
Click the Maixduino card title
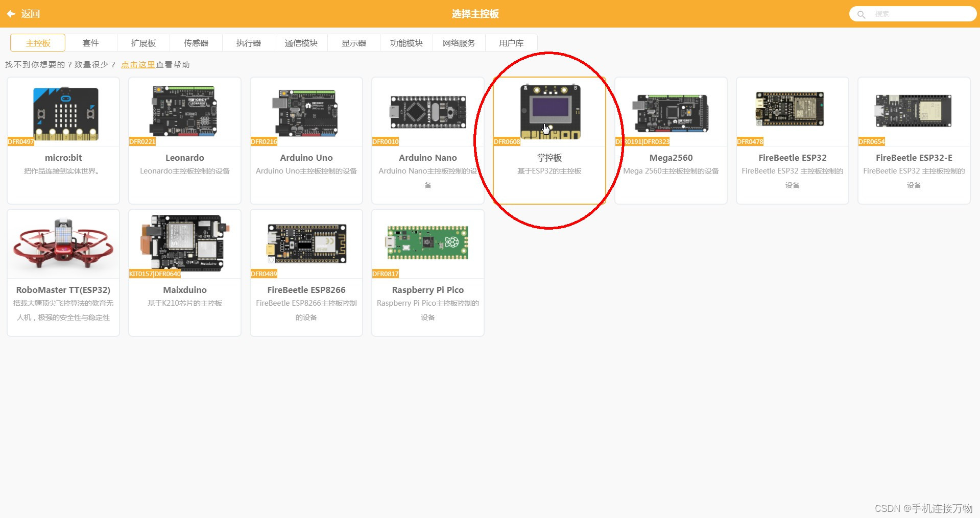185,290
